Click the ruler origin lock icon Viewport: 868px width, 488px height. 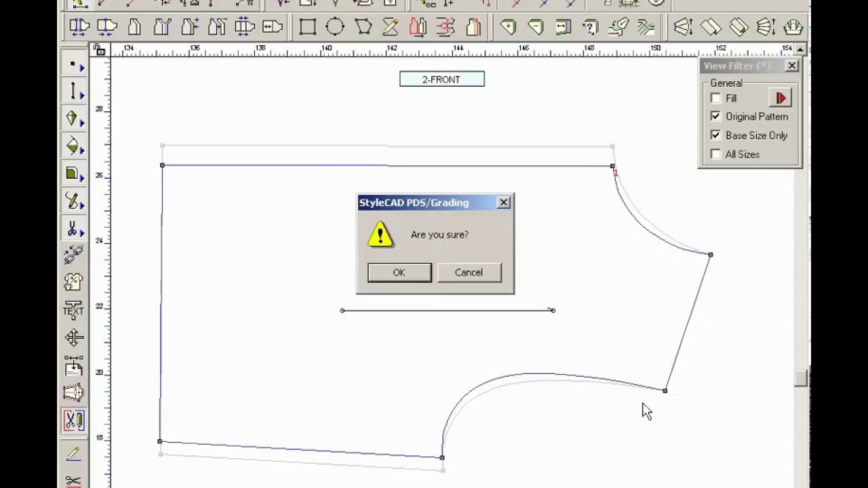click(100, 49)
